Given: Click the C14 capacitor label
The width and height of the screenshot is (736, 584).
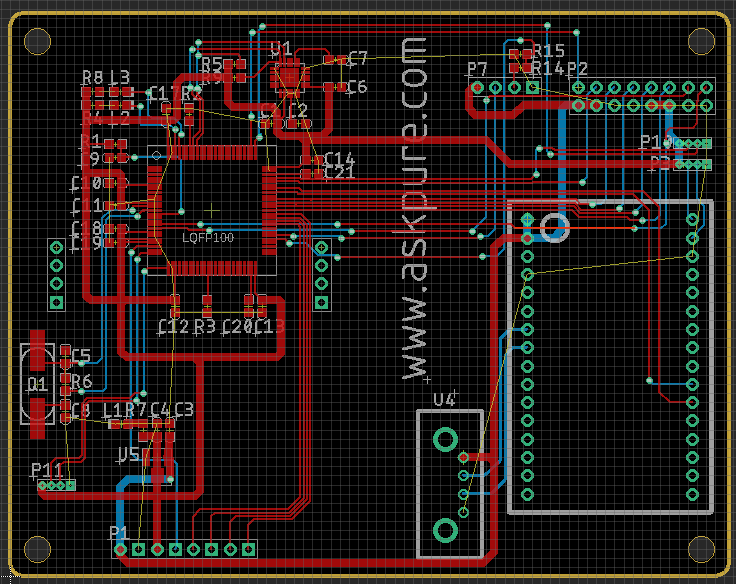Looking at the screenshot, I should click(339, 159).
